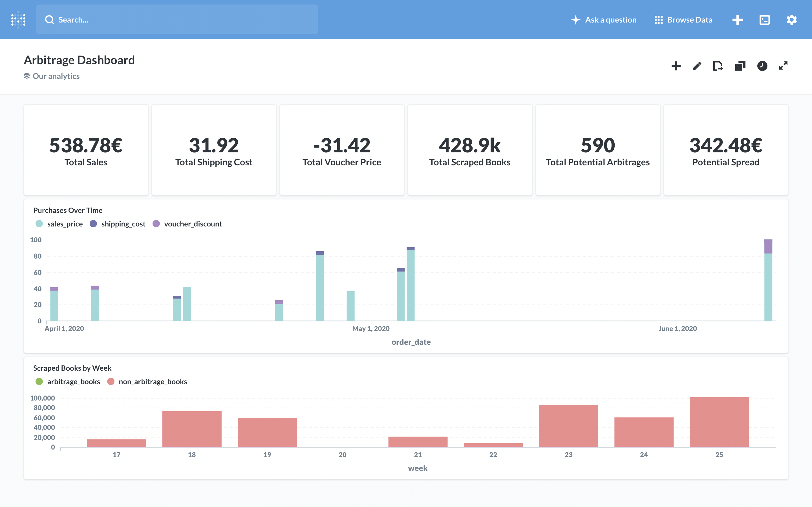Viewport: 812px width, 507px height.
Task: Open the Purchases Over Time card title
Action: [x=68, y=210]
